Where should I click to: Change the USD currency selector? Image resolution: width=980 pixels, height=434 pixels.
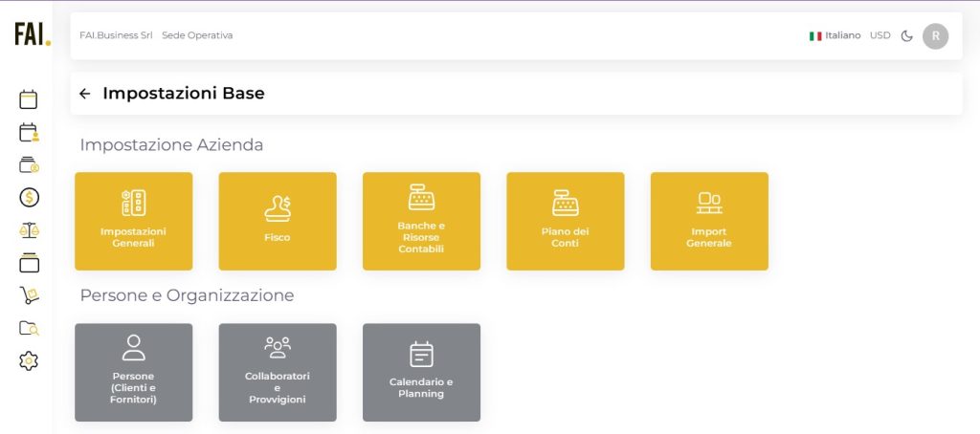tap(880, 35)
